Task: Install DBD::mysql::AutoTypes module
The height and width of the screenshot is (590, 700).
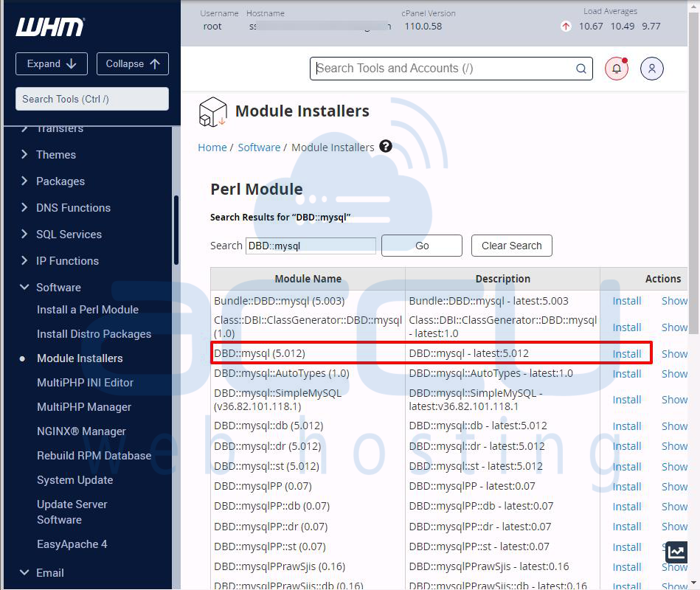Action: click(x=627, y=374)
